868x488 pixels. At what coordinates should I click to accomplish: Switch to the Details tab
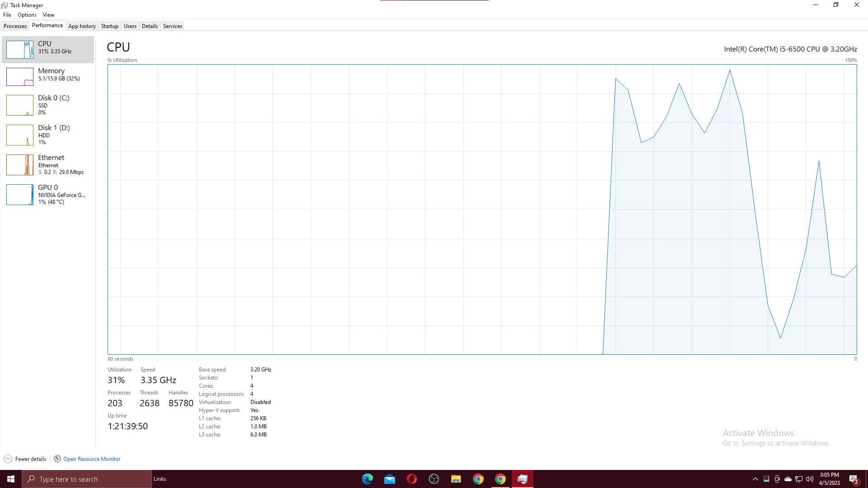pyautogui.click(x=150, y=26)
